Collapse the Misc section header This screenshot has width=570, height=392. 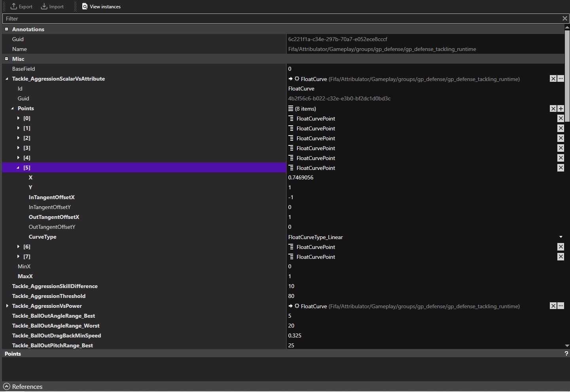tap(6, 58)
